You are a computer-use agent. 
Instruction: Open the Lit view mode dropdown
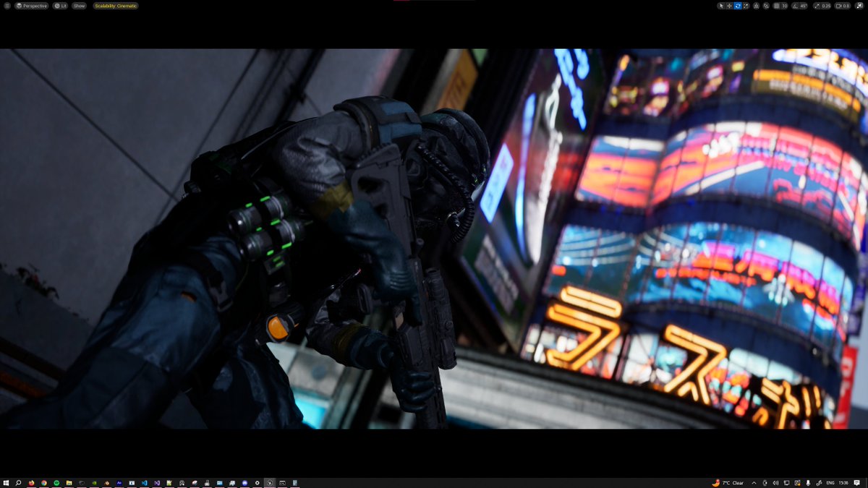point(61,6)
